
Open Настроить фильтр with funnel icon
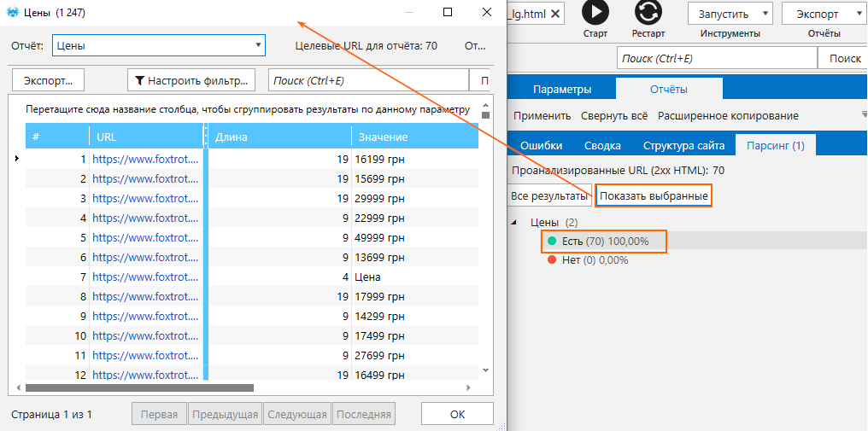191,80
